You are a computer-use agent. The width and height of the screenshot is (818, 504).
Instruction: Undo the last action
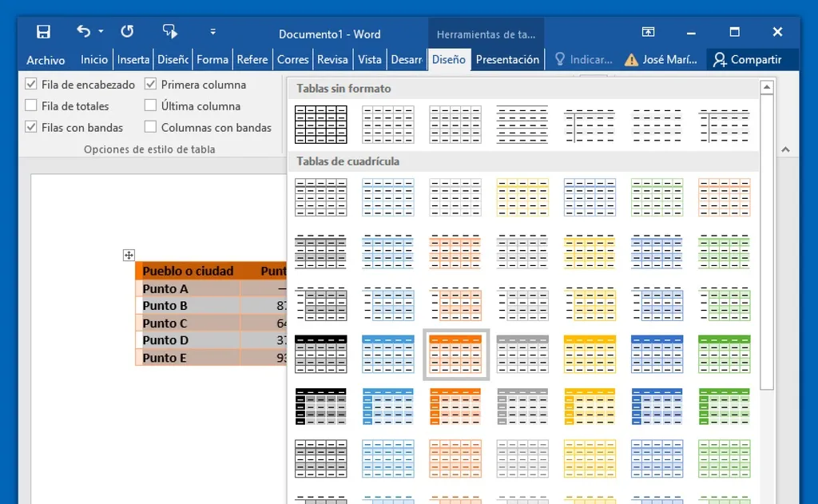[83, 31]
